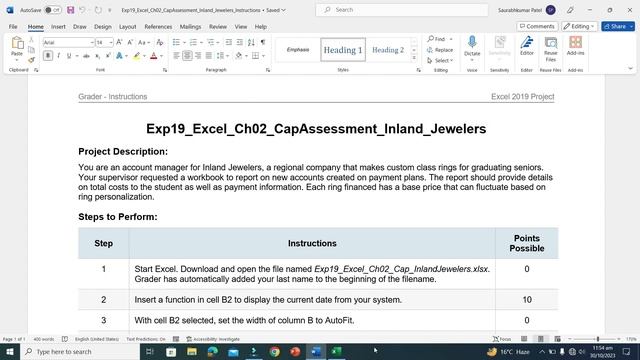Open the Windows Start menu
The width and height of the screenshot is (640, 360).
coord(10,351)
